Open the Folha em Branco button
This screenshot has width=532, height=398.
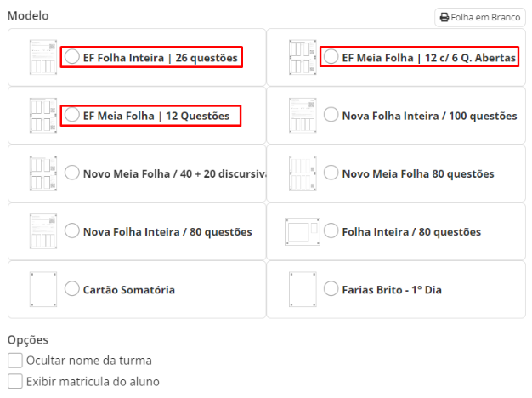(480, 17)
